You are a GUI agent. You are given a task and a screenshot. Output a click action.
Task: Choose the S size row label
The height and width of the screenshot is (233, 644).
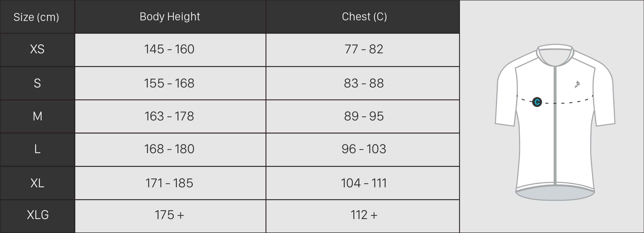[x=37, y=83]
